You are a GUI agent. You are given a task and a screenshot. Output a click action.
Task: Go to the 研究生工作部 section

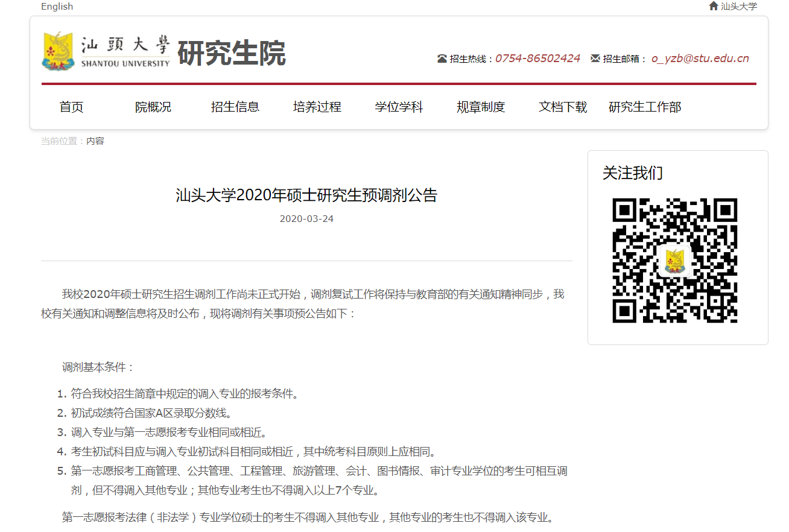[x=645, y=107]
